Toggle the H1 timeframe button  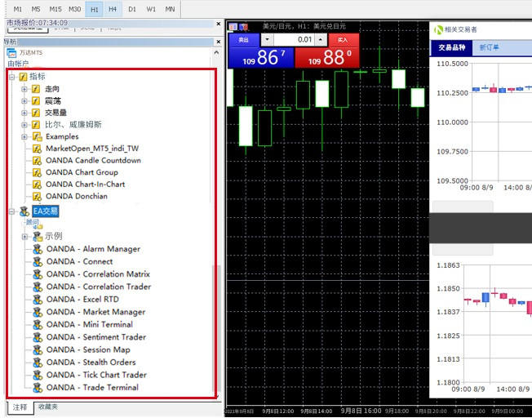(x=95, y=9)
